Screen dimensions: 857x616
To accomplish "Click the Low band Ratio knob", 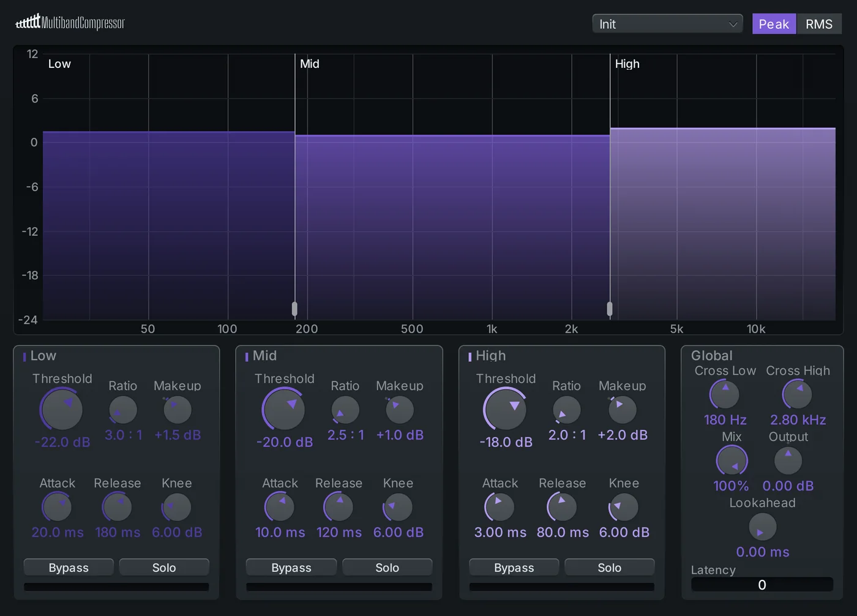I will pyautogui.click(x=123, y=410).
